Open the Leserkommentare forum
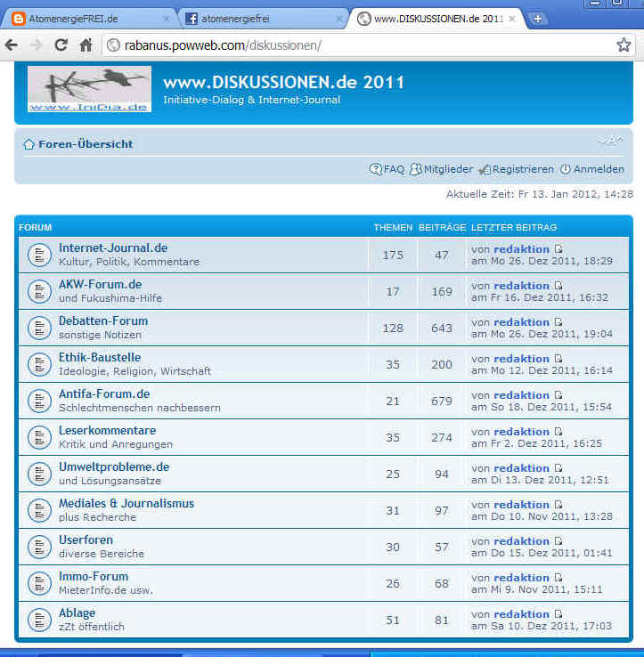 click(107, 430)
